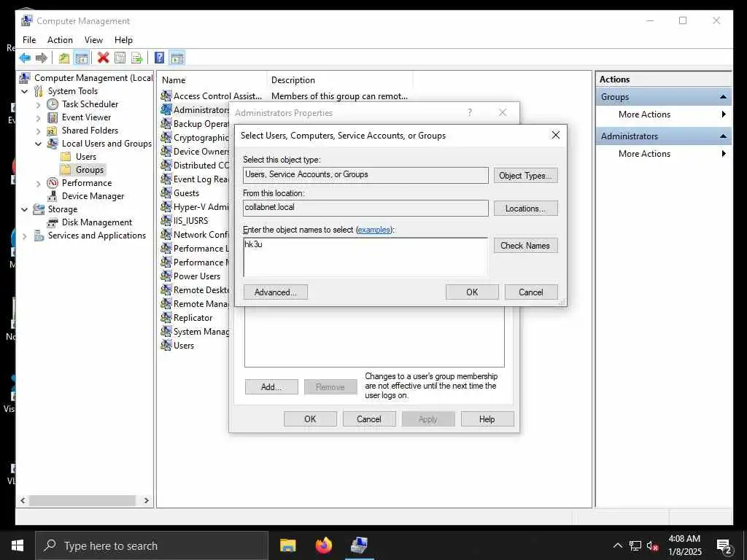Toggle Show/Hide Console Tree toolbar icon
The height and width of the screenshot is (560, 747).
click(82, 58)
